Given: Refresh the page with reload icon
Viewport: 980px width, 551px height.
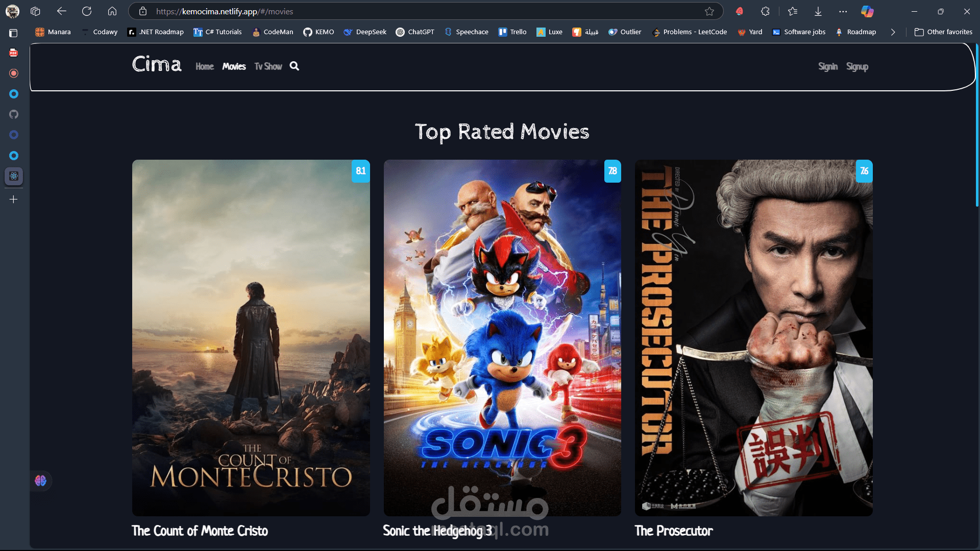Looking at the screenshot, I should [x=87, y=11].
